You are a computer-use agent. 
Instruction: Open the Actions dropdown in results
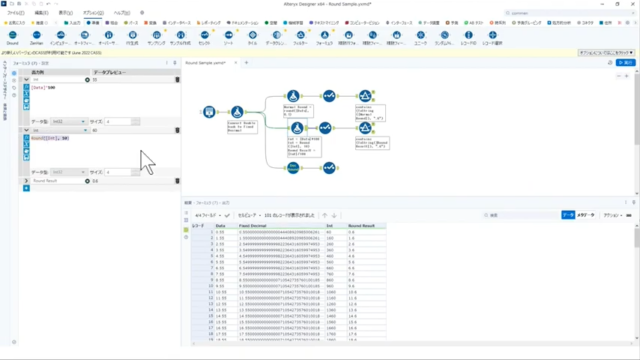click(x=613, y=215)
